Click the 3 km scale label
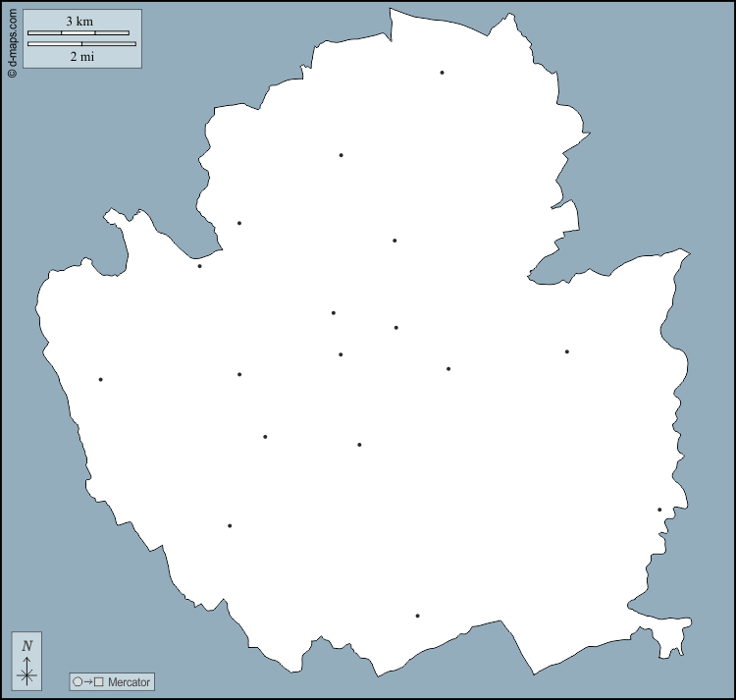The image size is (736, 700). 79,21
